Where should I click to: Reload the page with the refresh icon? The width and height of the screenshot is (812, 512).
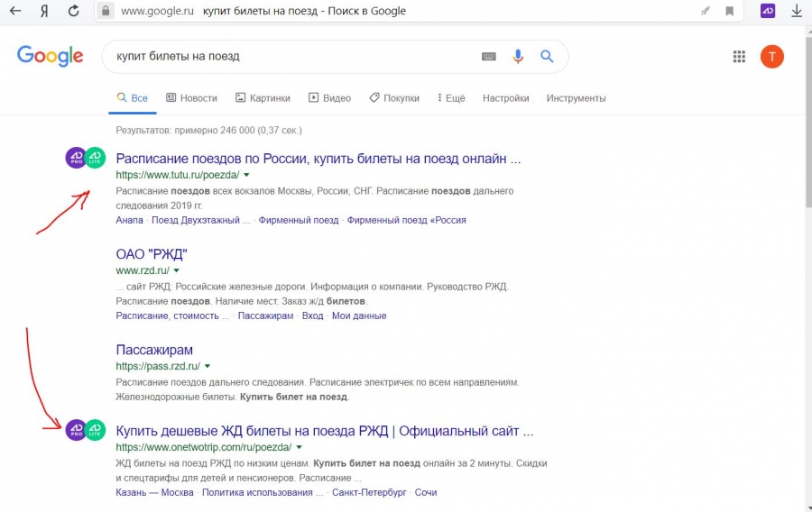coord(74,10)
